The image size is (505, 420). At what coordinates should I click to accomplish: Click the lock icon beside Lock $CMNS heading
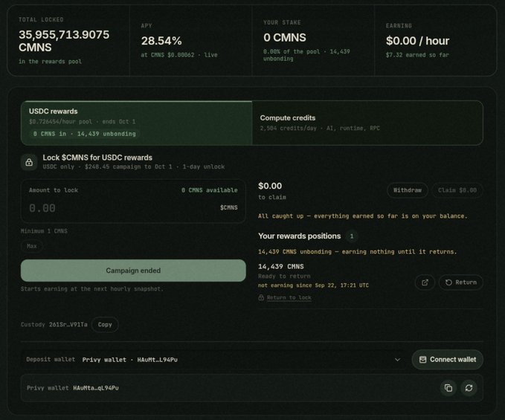29,162
